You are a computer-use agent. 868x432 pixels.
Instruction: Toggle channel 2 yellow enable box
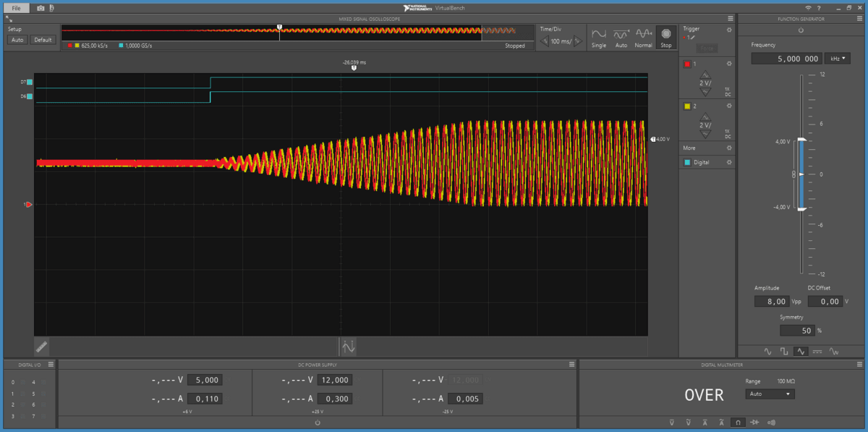pyautogui.click(x=688, y=106)
